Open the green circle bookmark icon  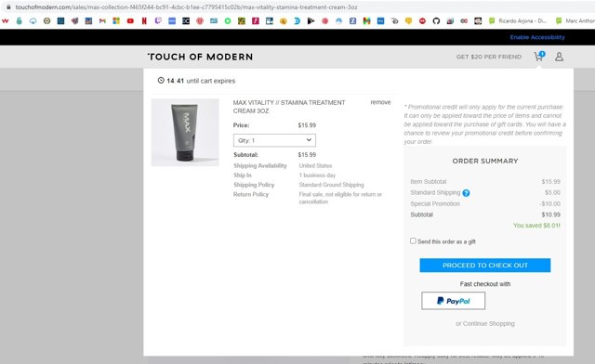228,20
